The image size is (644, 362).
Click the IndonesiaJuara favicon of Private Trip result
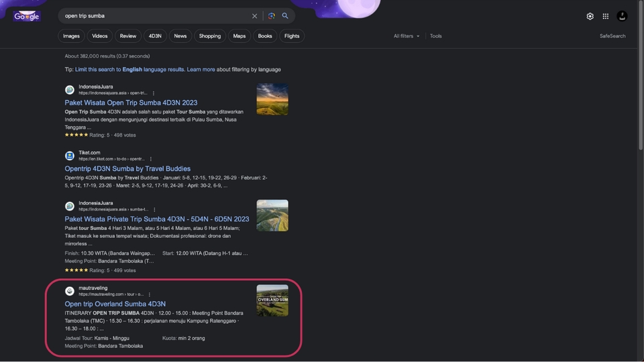pos(69,206)
